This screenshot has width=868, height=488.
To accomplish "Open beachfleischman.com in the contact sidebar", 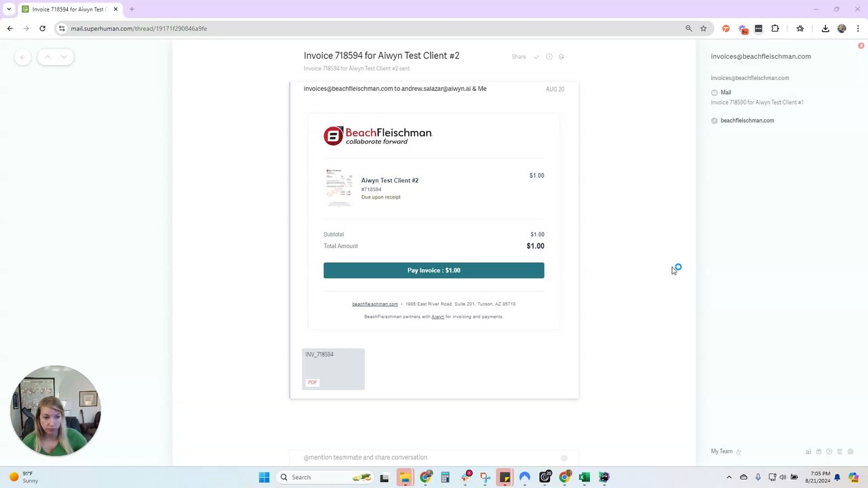I will point(747,121).
